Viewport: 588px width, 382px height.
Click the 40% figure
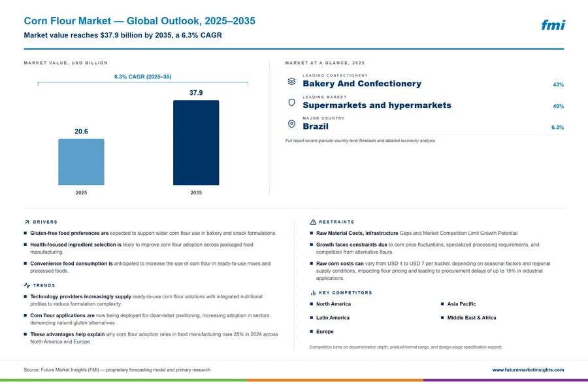click(559, 107)
